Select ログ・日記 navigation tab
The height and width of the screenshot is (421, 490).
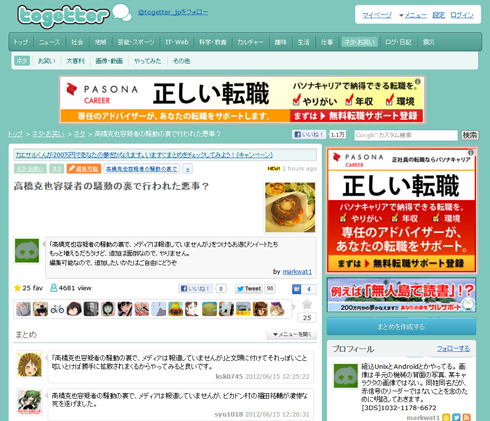(x=398, y=42)
